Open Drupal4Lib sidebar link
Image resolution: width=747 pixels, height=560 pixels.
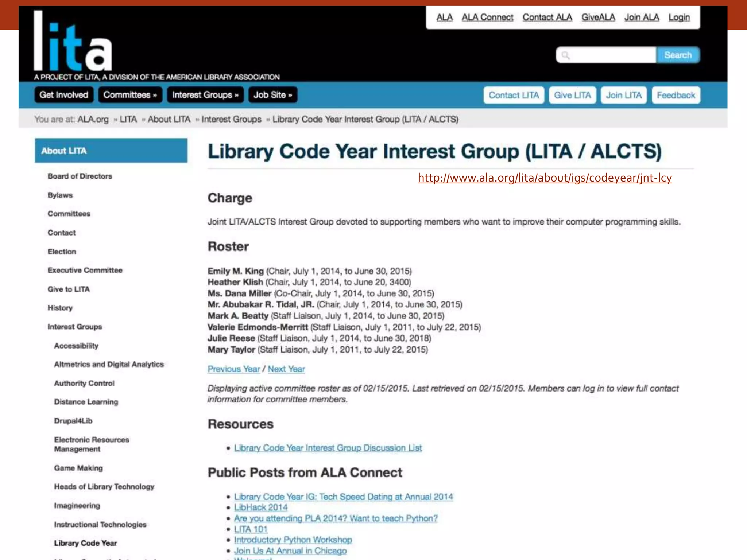point(73,421)
